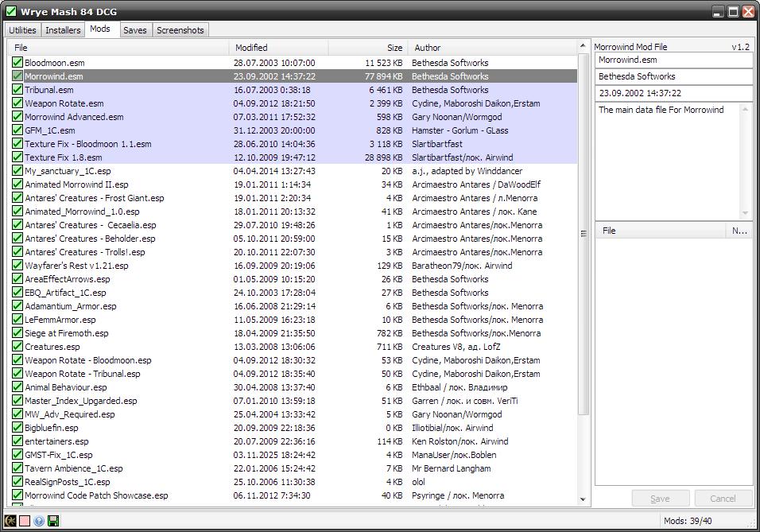This screenshot has width=760, height=532.
Task: Disable RealSignPosts_1C.esp checkbox
Action: pos(17,482)
